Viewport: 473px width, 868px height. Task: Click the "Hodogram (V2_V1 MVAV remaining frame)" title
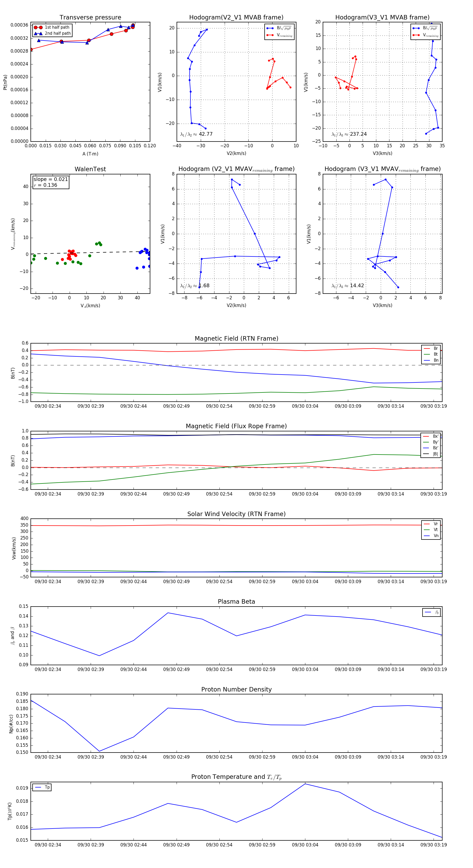(236, 169)
